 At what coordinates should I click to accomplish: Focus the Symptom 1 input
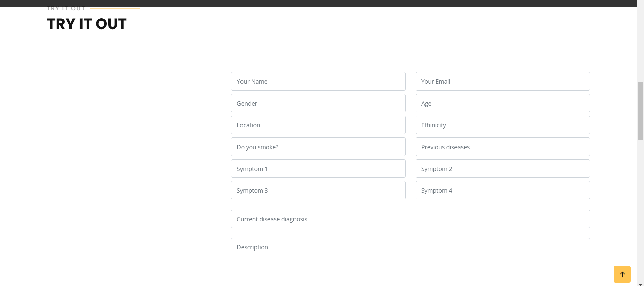[x=318, y=168]
